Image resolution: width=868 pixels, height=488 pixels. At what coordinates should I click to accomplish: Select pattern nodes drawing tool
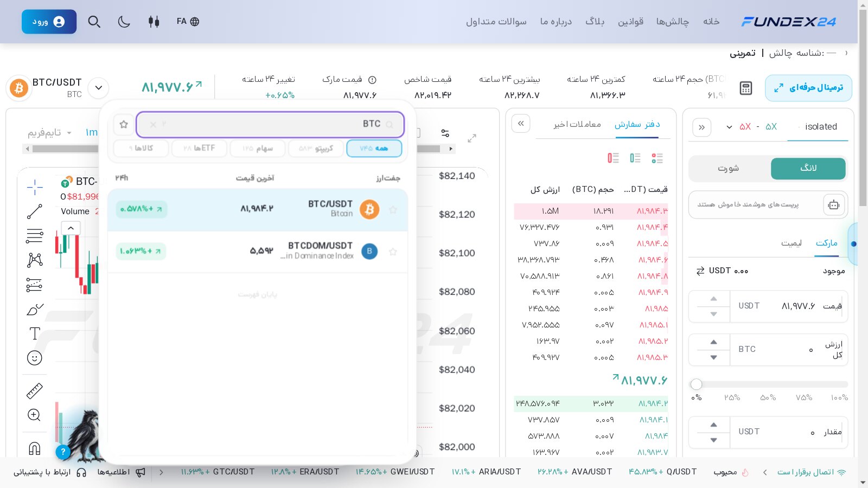coord(35,260)
